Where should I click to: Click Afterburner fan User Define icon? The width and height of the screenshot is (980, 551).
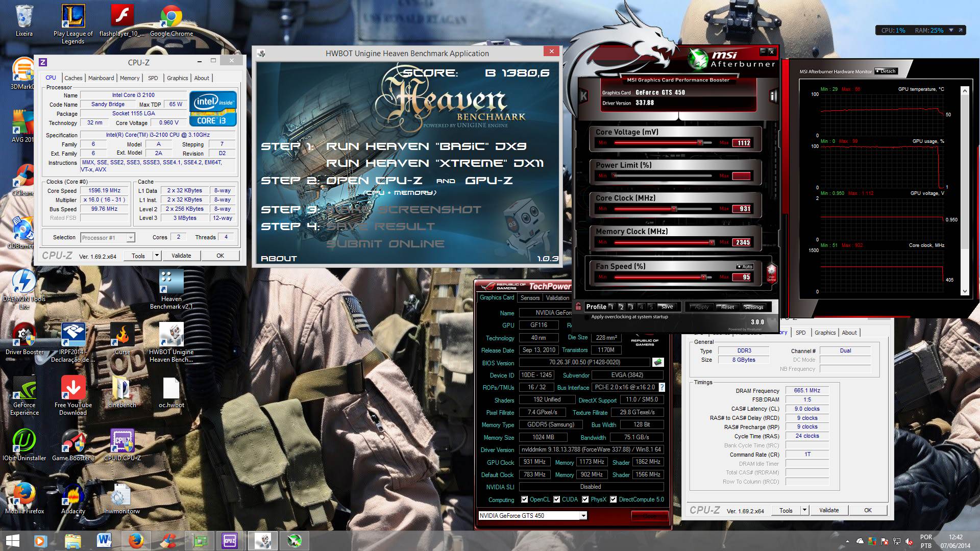(x=771, y=272)
